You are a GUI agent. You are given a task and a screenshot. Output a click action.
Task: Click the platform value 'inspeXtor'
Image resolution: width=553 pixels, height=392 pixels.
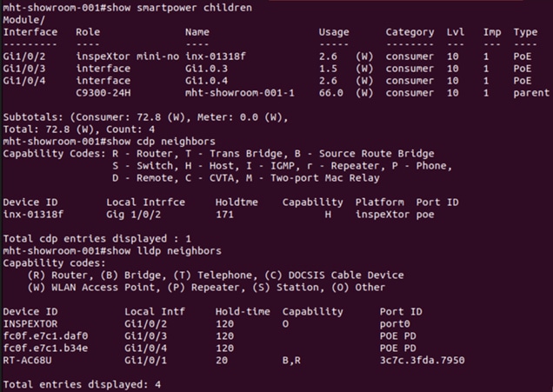coord(383,215)
